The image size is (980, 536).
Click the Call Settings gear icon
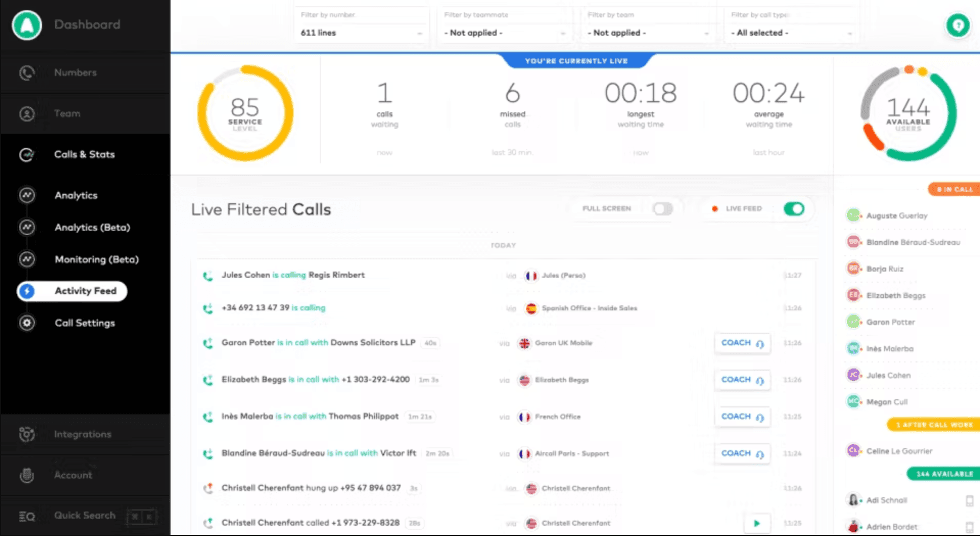(x=27, y=323)
